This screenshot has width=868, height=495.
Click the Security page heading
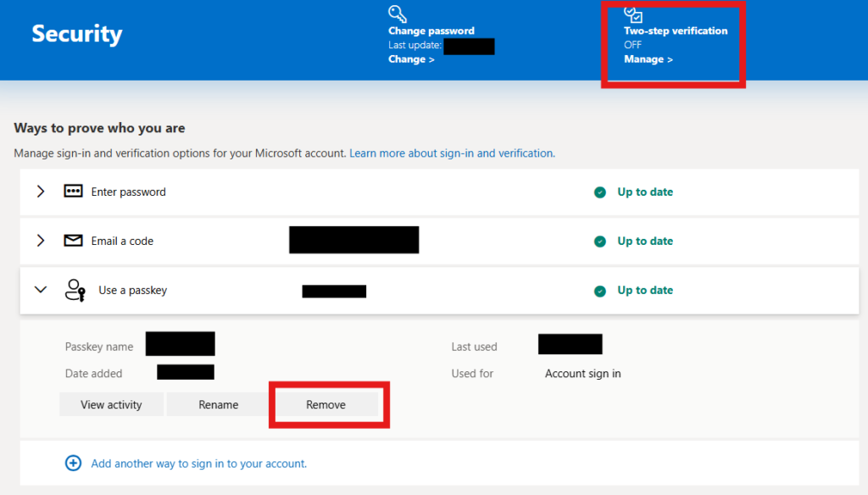(77, 34)
